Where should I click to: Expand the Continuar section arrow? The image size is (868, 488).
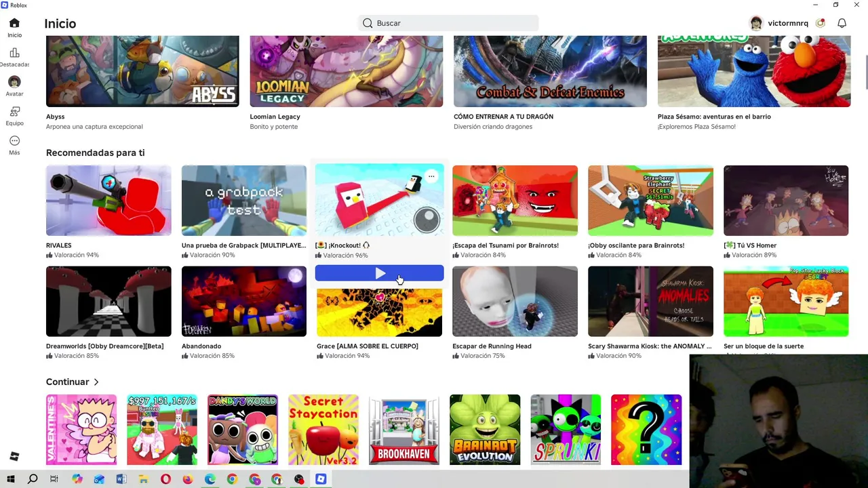click(x=96, y=382)
